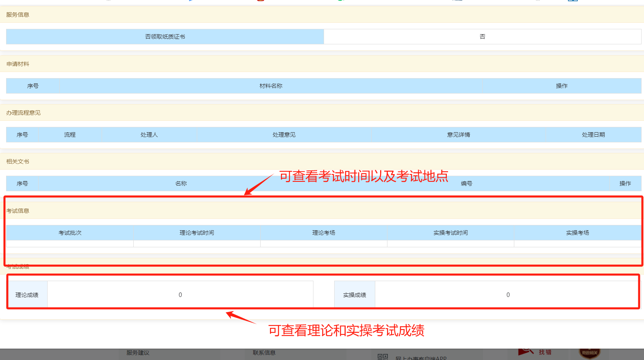This screenshot has height=360, width=644.
Task: Click the 否领取纸质证书 label cell
Action: coord(165,37)
